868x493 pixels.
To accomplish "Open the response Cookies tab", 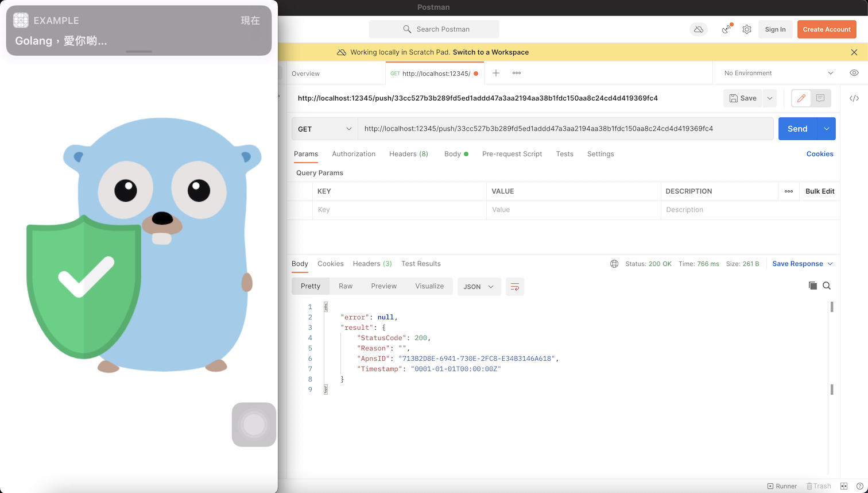I will [331, 264].
